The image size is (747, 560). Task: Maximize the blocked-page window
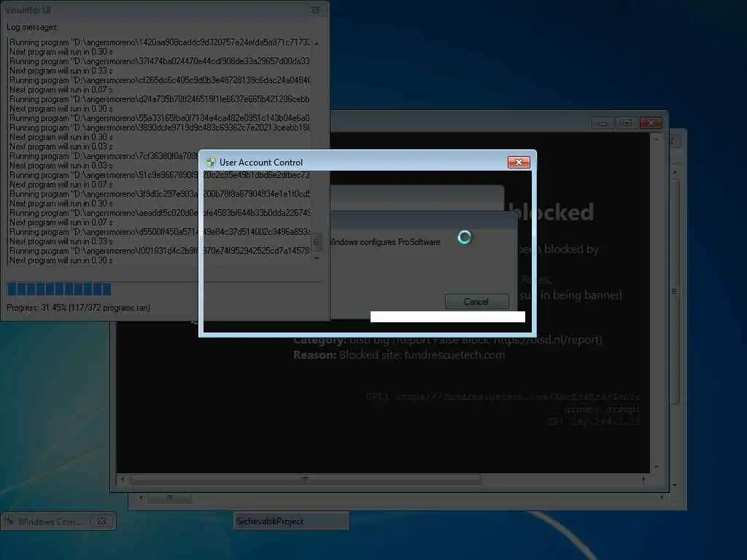[627, 123]
